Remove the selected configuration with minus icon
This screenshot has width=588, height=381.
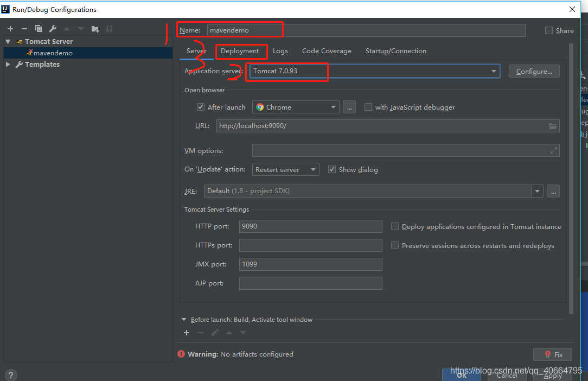24,29
